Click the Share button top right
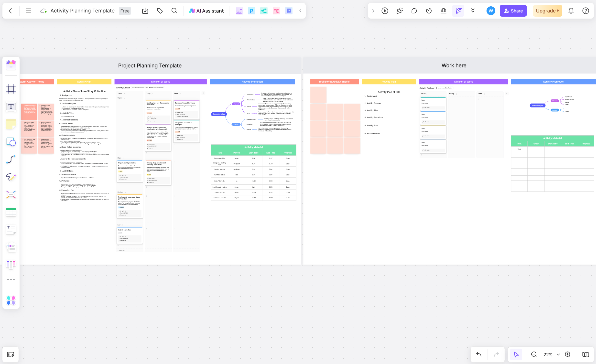This screenshot has height=364, width=596. (x=513, y=11)
